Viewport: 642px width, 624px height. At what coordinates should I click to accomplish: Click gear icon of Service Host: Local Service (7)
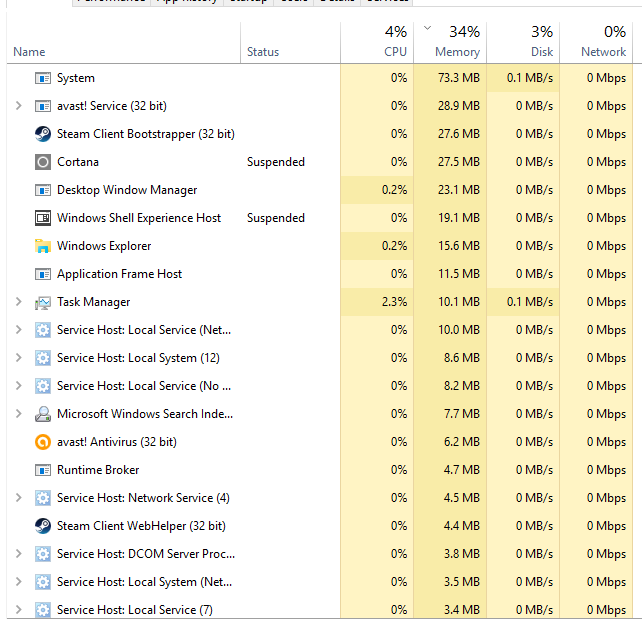coord(43,610)
